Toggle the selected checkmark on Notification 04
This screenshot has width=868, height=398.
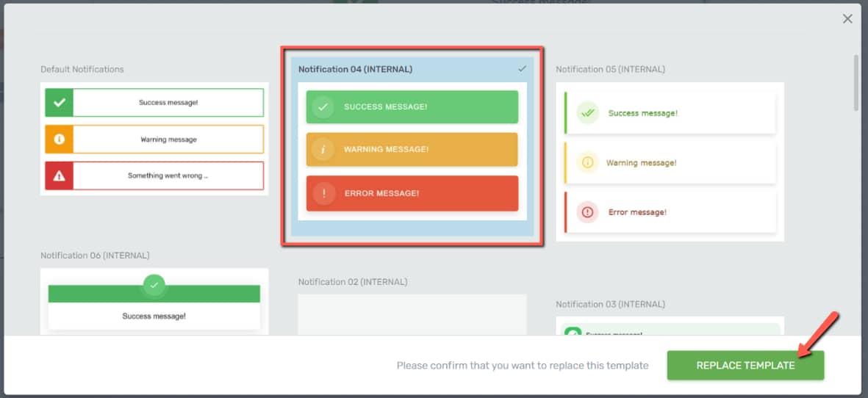[522, 69]
